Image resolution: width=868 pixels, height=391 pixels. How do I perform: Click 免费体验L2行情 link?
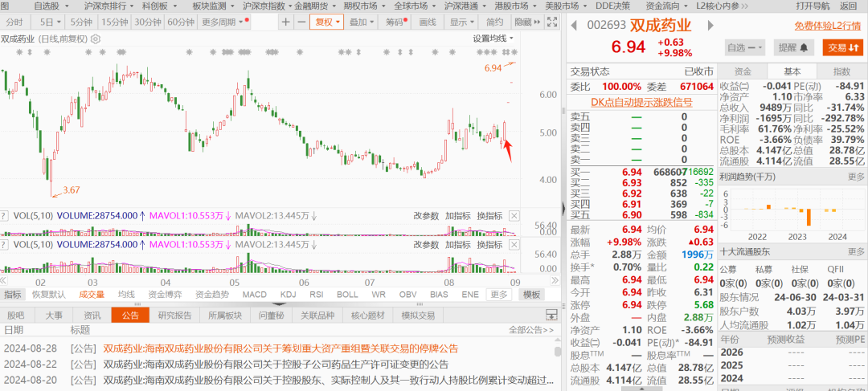[x=827, y=26]
